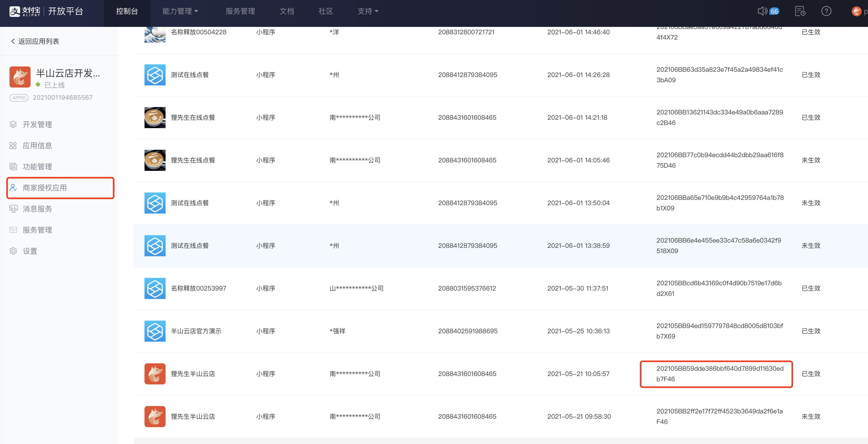Click the notification speaker icon
Image resolution: width=868 pixels, height=444 pixels.
click(x=762, y=11)
